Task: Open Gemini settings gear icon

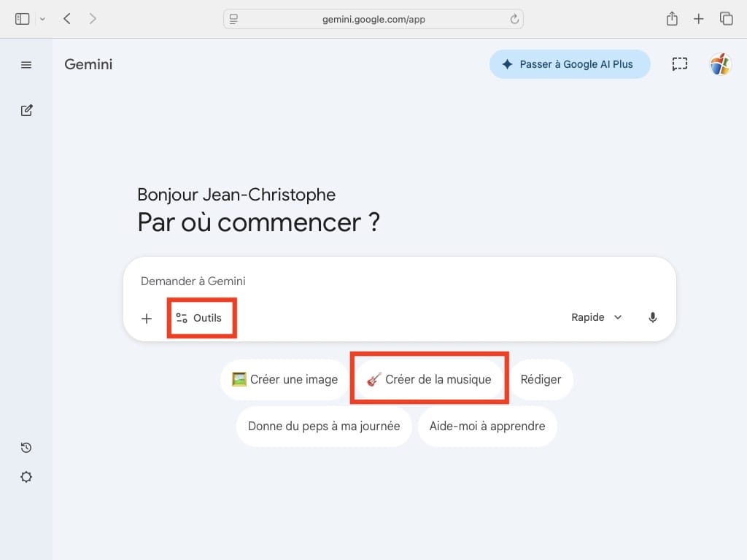Action: (26, 478)
